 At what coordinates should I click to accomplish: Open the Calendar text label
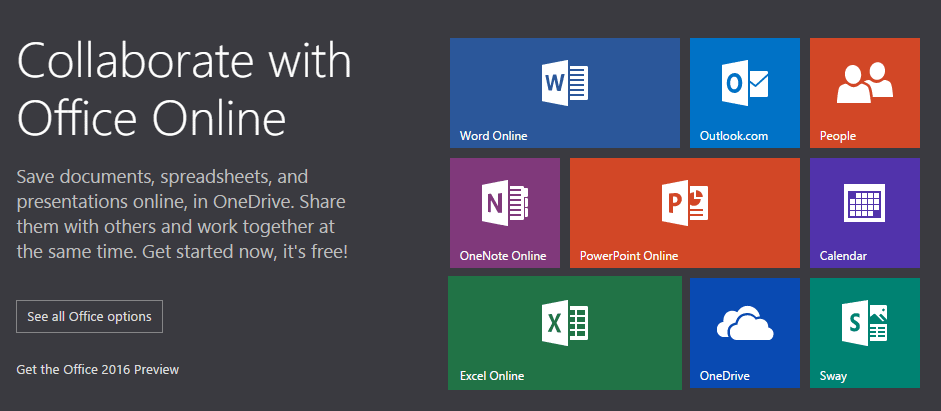pyautogui.click(x=843, y=256)
